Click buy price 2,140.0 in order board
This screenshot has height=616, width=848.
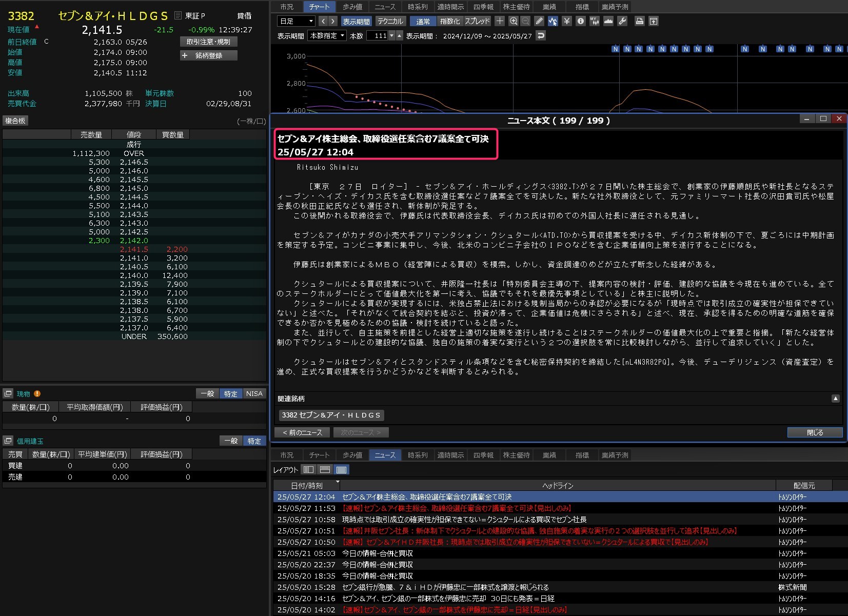(134, 275)
